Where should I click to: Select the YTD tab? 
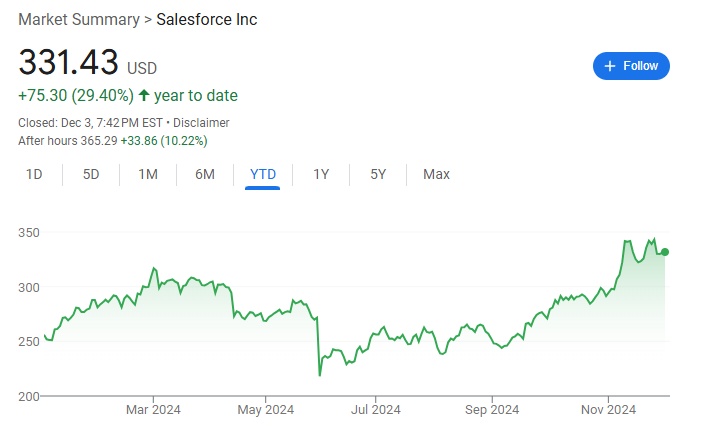click(x=262, y=174)
